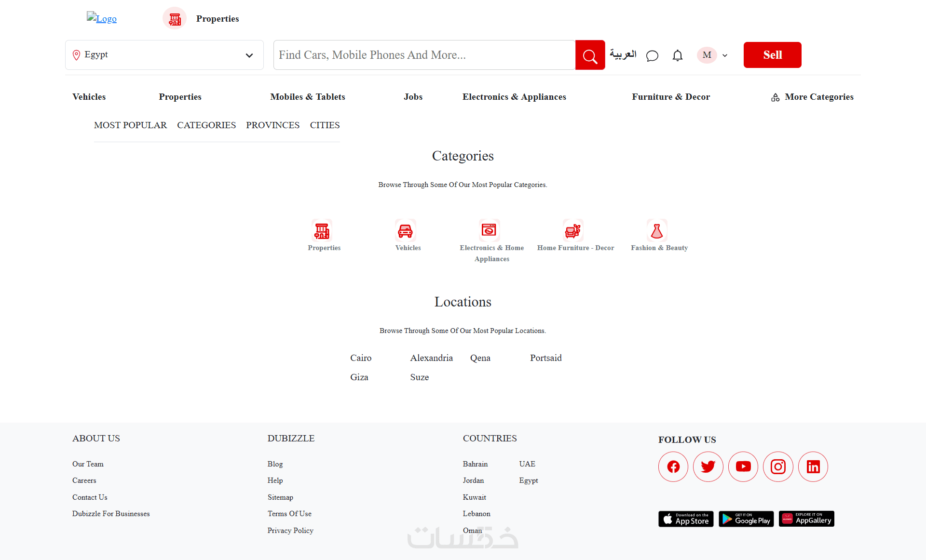Image resolution: width=926 pixels, height=560 pixels.
Task: Click the Home Furniture - Decor icon
Action: [572, 231]
